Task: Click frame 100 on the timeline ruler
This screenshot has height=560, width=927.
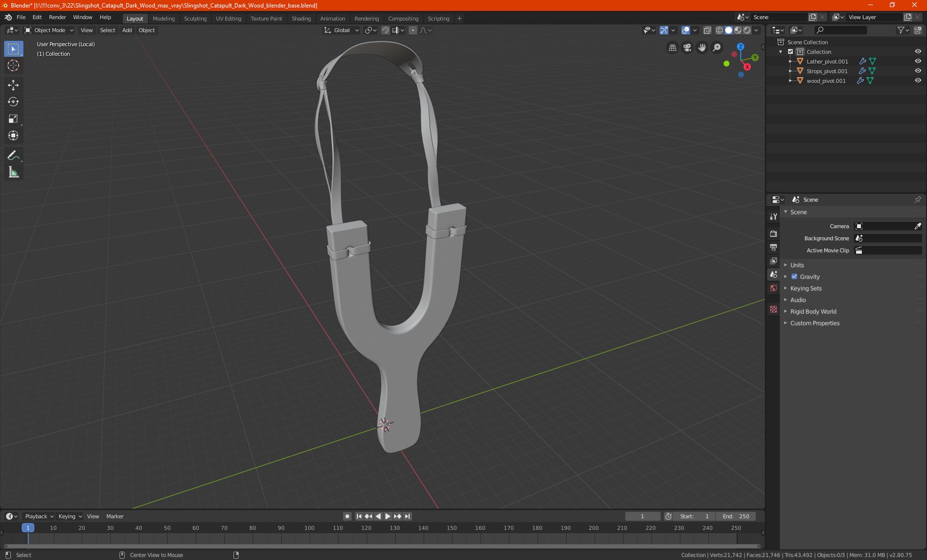Action: 310,528
